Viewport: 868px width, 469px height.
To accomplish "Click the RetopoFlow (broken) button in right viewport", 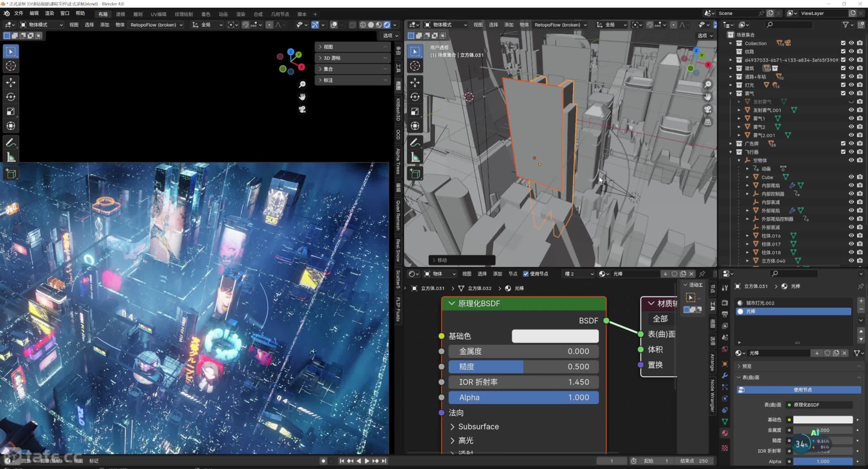I will (x=560, y=25).
